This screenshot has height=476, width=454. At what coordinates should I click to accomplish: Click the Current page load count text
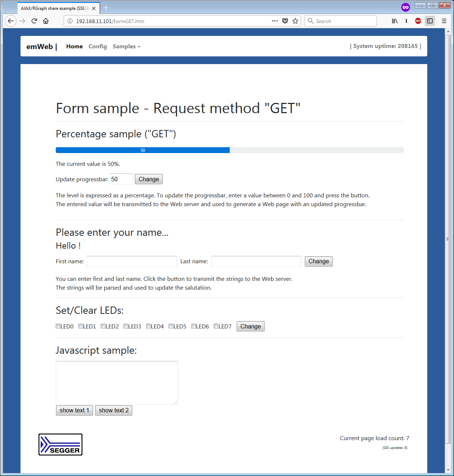pyautogui.click(x=374, y=438)
